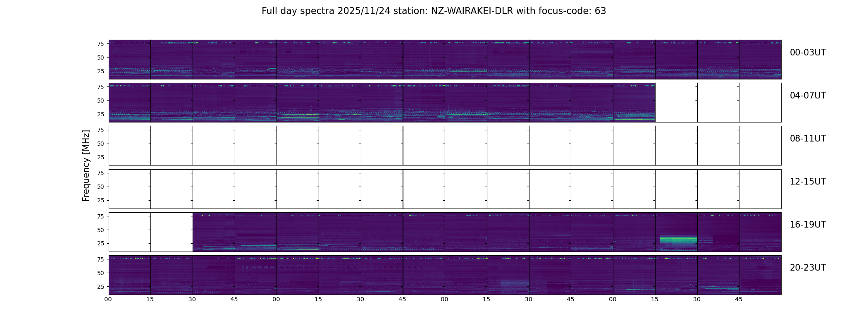
Task: Click the plot title text
Action: [434, 11]
